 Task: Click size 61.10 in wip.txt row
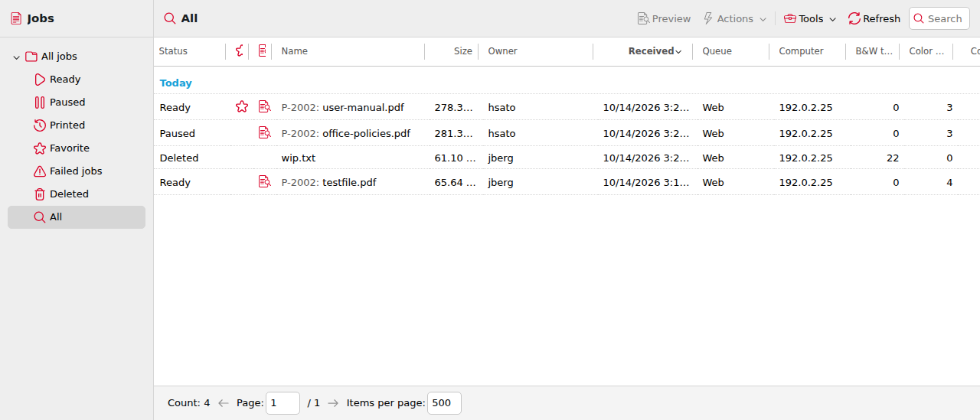click(x=455, y=158)
